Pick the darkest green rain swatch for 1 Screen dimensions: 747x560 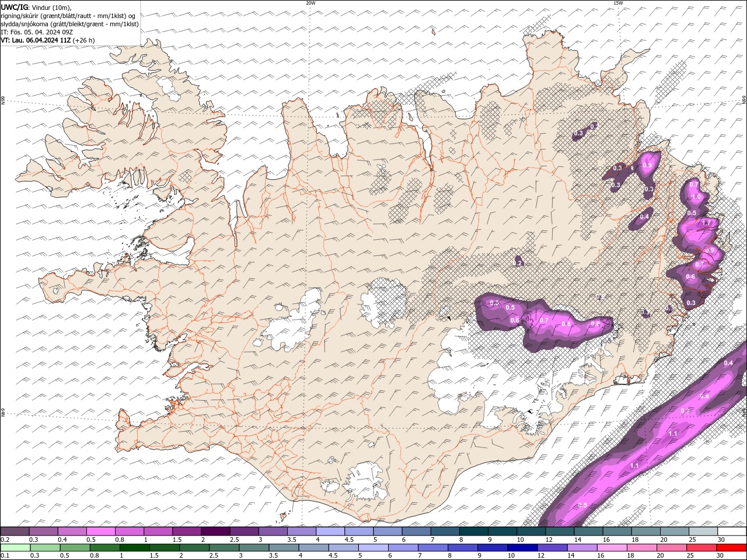coord(135,547)
